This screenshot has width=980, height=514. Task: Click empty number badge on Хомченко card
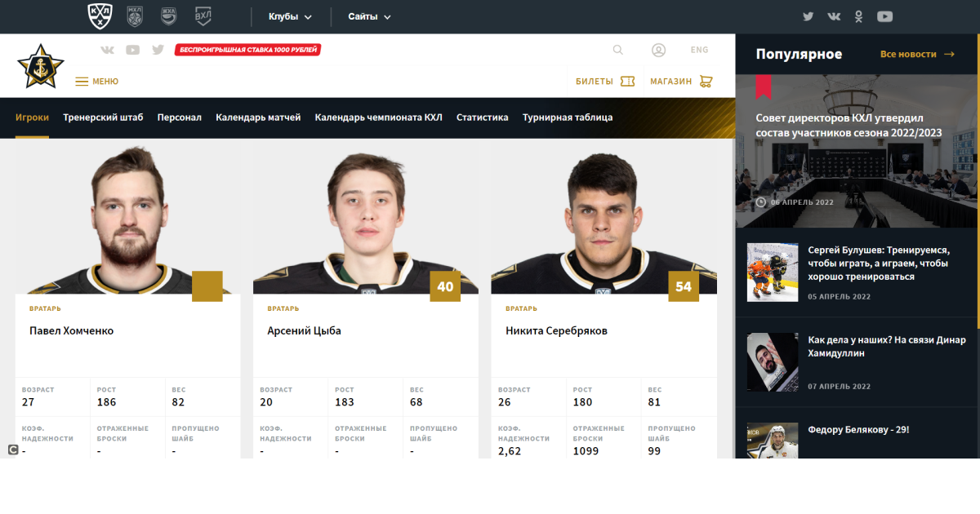[x=207, y=286]
